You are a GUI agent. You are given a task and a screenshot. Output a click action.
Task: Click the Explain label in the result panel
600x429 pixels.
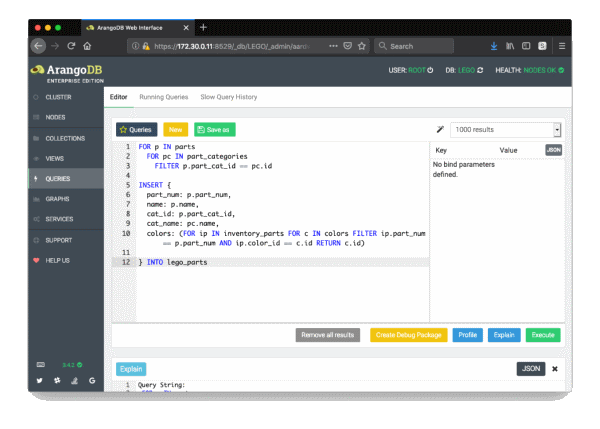131,369
